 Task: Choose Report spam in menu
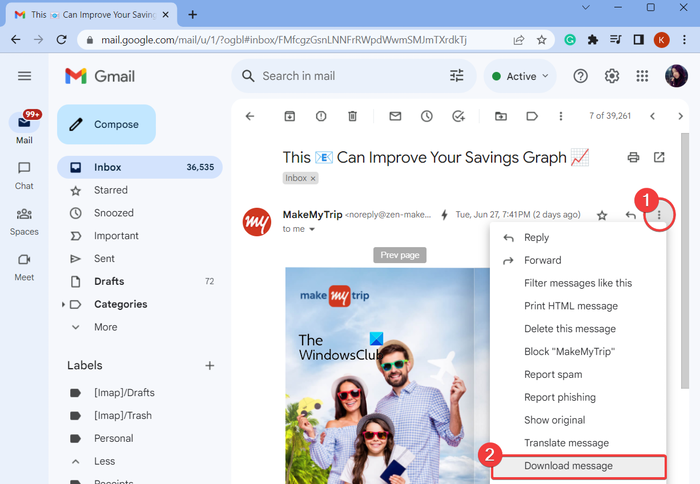578,374
